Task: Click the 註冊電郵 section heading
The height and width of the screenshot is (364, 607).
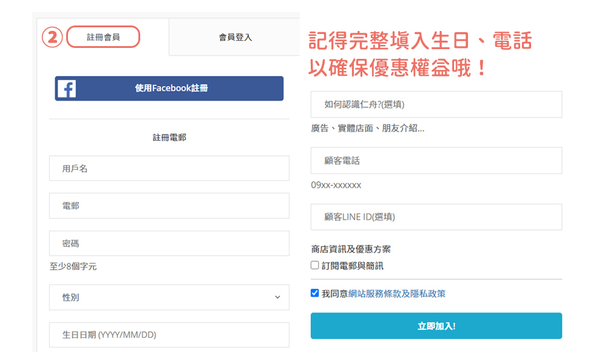Action: 169,138
